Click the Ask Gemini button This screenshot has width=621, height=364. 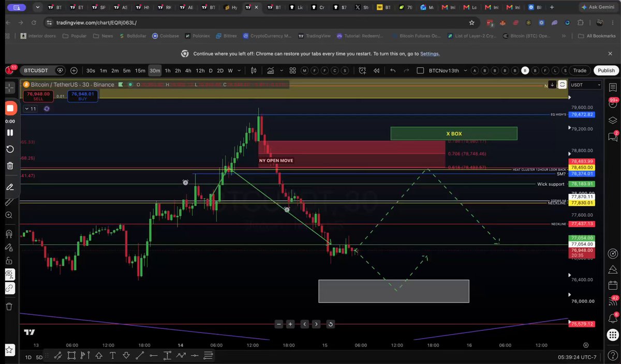point(597,8)
